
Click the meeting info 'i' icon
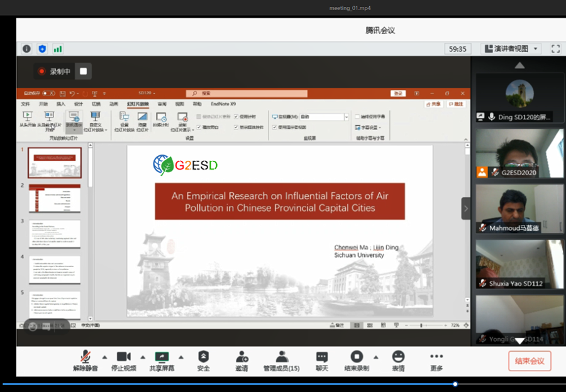(x=26, y=48)
